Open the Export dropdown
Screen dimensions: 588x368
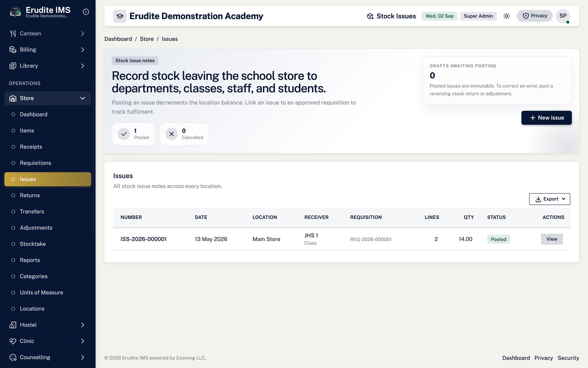click(550, 199)
